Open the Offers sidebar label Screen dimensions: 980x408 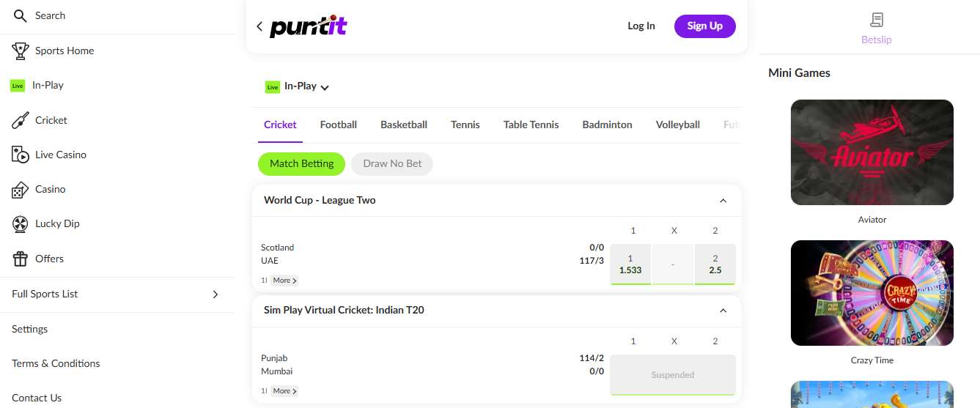[x=49, y=259]
